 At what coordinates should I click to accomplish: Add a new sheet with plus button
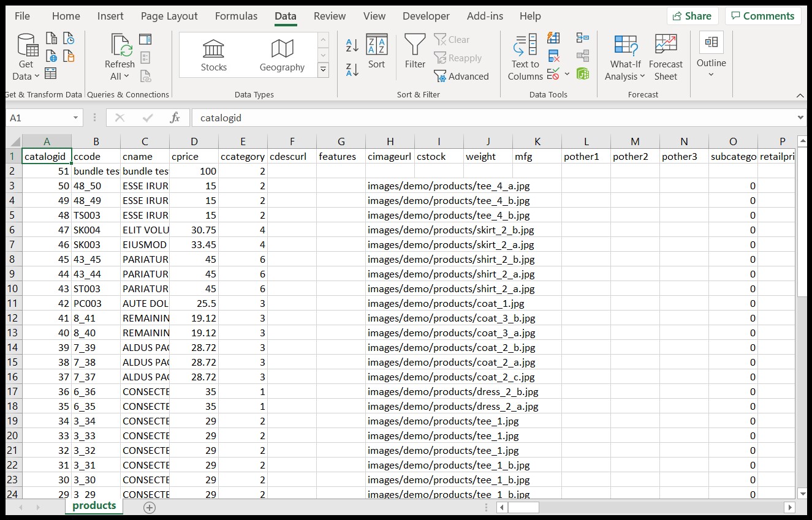click(150, 507)
